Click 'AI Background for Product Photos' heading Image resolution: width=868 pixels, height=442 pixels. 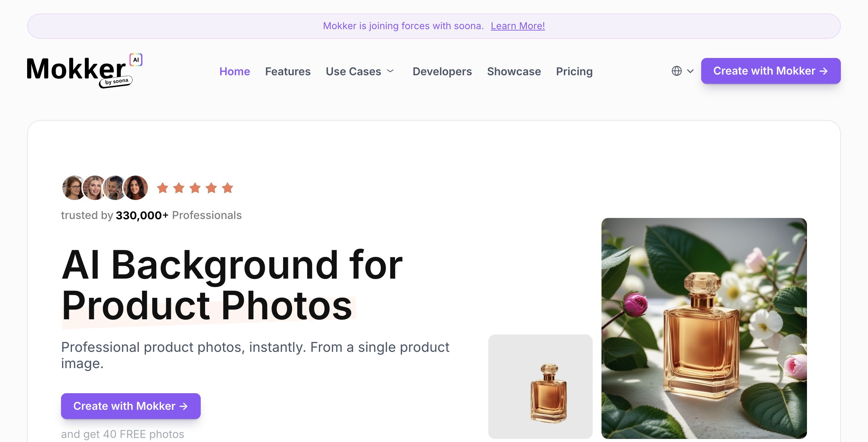point(232,285)
